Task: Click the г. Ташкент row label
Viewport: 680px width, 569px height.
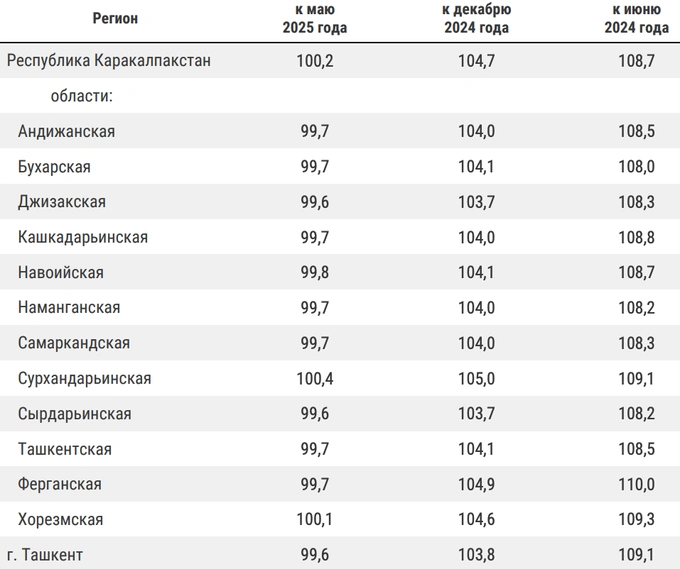Action: 45,555
